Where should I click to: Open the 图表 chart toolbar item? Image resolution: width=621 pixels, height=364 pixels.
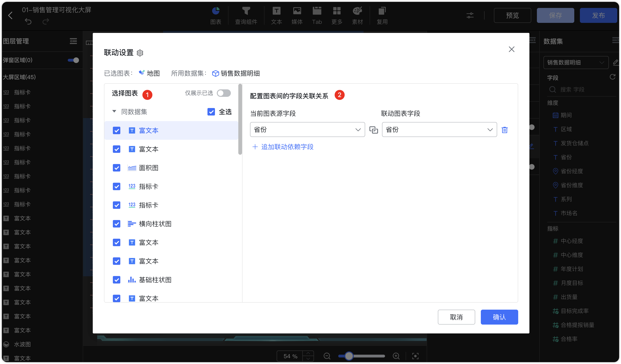(x=216, y=15)
